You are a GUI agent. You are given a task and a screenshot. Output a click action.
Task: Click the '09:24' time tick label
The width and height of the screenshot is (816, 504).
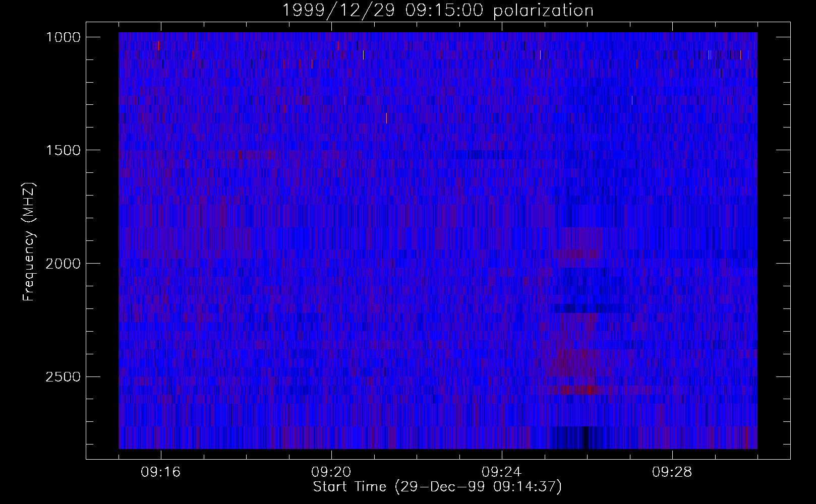click(x=502, y=472)
